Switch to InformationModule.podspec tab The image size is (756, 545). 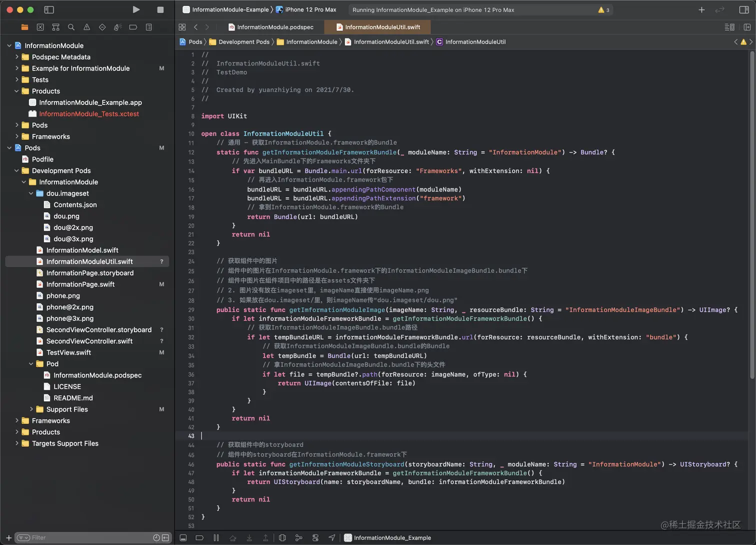coord(270,27)
